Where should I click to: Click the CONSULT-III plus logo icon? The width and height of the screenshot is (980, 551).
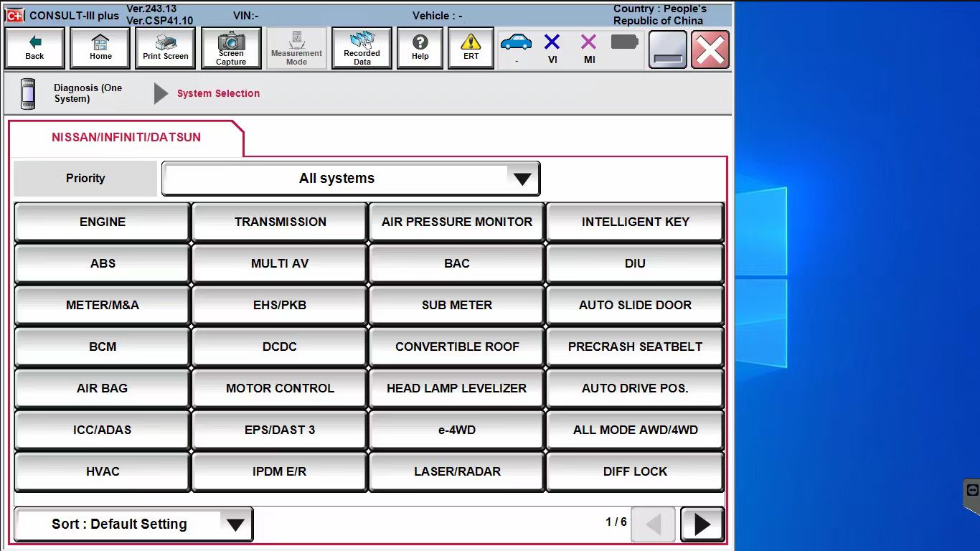[x=14, y=16]
